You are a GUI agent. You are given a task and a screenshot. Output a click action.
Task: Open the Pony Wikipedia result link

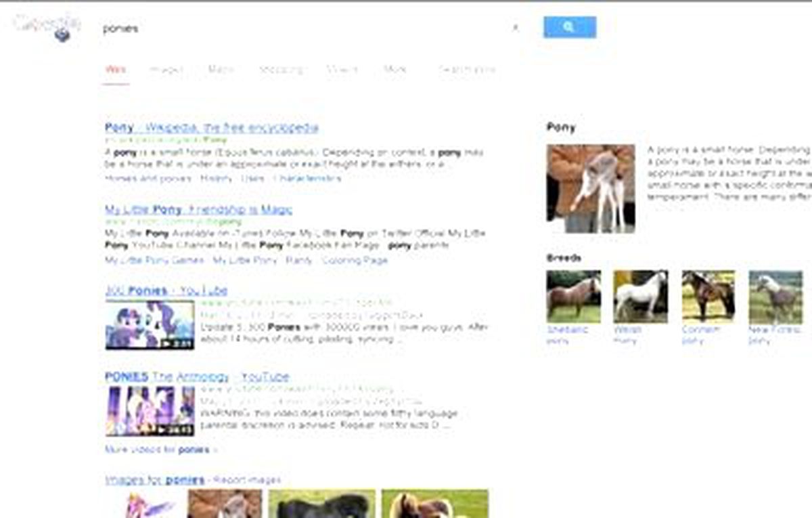coord(212,127)
